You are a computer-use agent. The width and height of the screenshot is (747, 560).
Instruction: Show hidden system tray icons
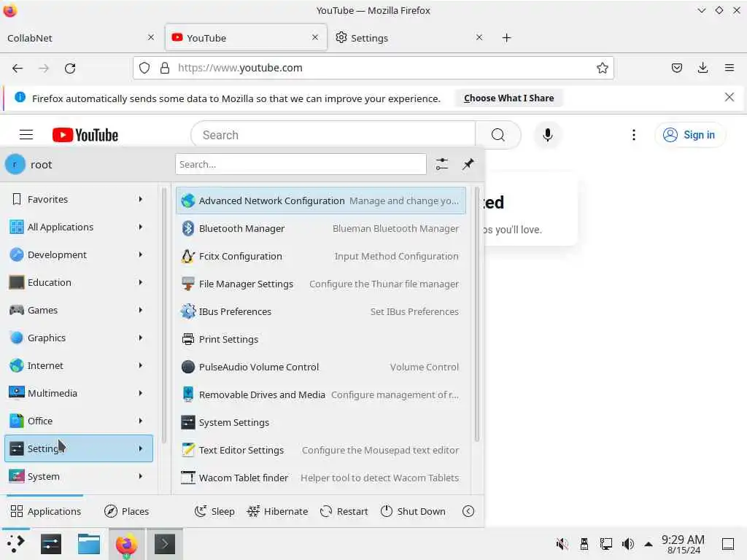649,543
